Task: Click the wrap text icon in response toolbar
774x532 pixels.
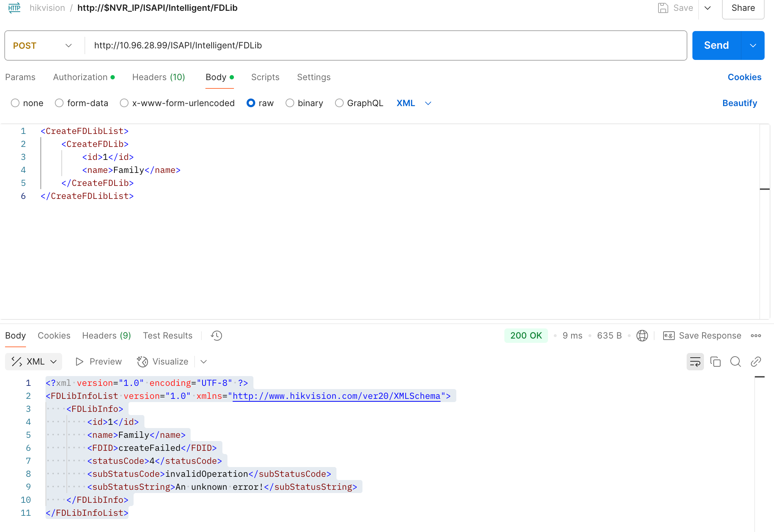Action: pos(695,361)
